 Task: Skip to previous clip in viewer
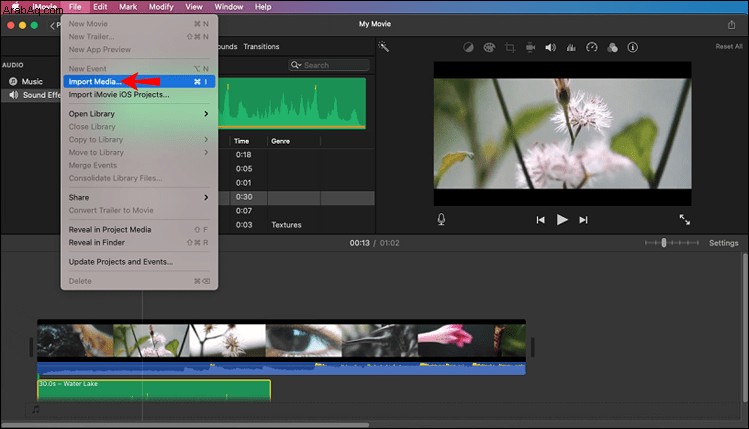pyautogui.click(x=540, y=220)
